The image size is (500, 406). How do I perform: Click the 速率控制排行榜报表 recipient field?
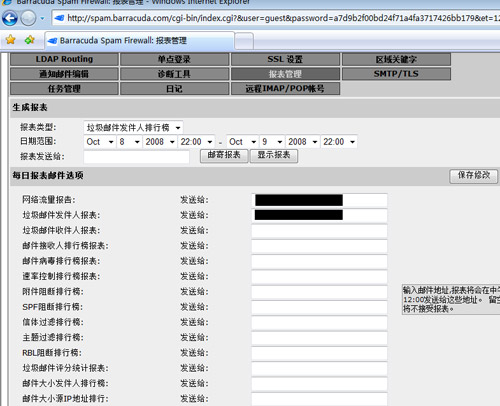pyautogui.click(x=319, y=277)
